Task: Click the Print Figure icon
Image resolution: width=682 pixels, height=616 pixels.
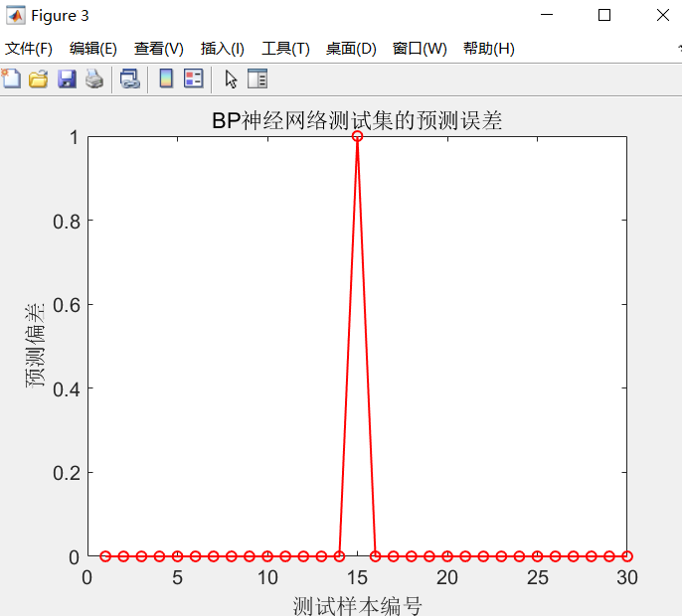Action: (x=94, y=79)
